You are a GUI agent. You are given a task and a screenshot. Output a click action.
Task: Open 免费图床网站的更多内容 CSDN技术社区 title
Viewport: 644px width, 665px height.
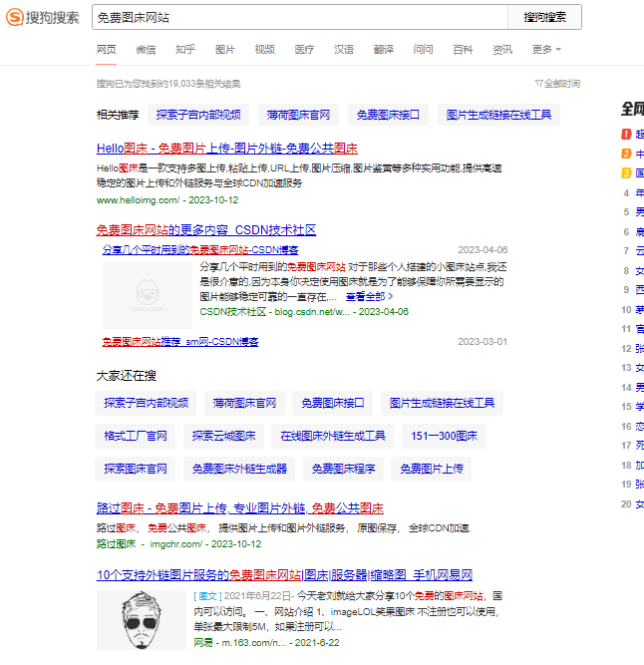pyautogui.click(x=206, y=230)
